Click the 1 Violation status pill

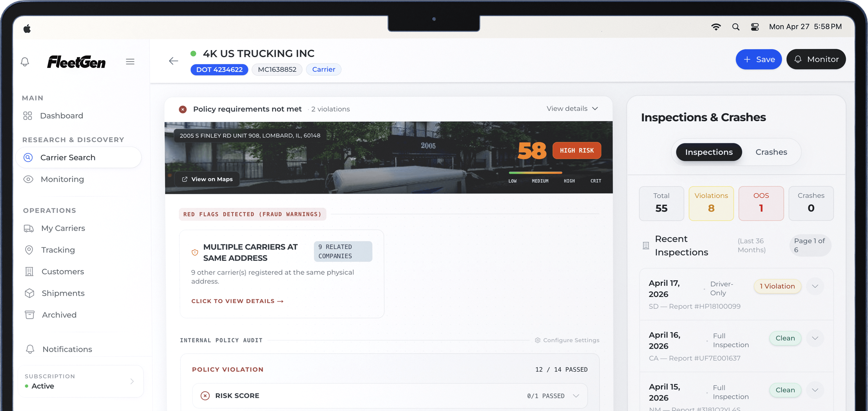[777, 287]
